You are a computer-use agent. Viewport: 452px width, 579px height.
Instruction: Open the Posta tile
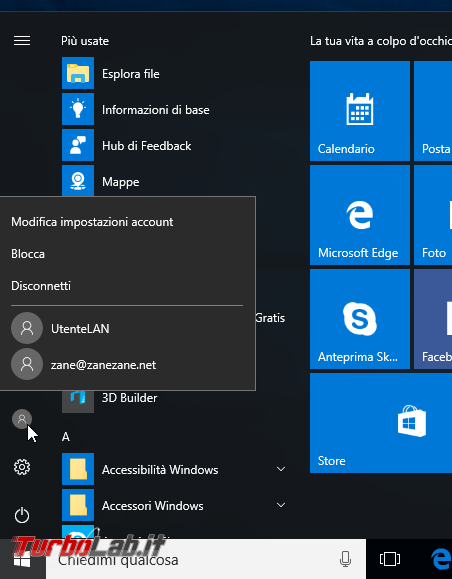tap(433, 111)
